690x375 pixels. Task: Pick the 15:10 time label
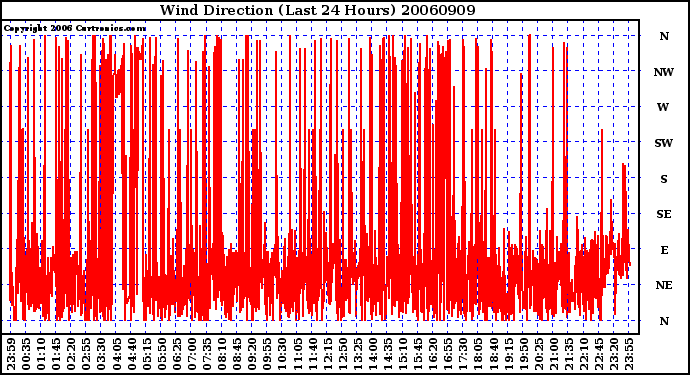pyautogui.click(x=403, y=354)
